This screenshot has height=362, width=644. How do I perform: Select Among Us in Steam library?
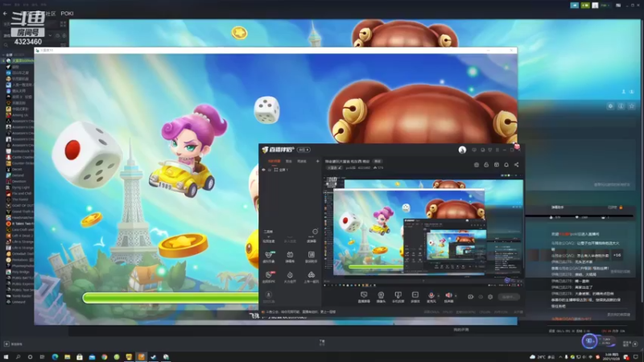(19, 115)
